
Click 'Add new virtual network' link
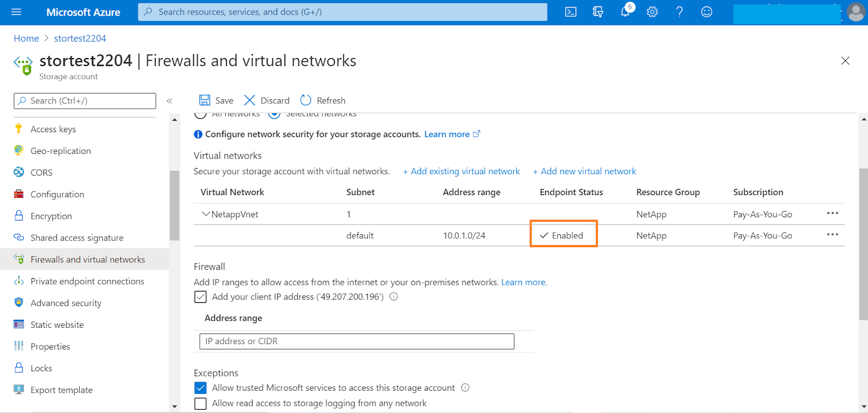click(x=584, y=171)
